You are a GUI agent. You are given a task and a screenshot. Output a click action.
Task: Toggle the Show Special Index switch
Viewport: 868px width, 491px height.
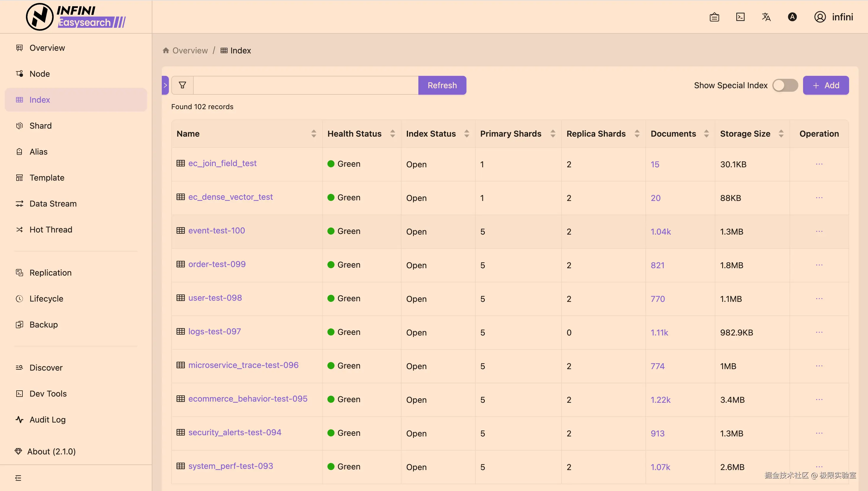(785, 85)
